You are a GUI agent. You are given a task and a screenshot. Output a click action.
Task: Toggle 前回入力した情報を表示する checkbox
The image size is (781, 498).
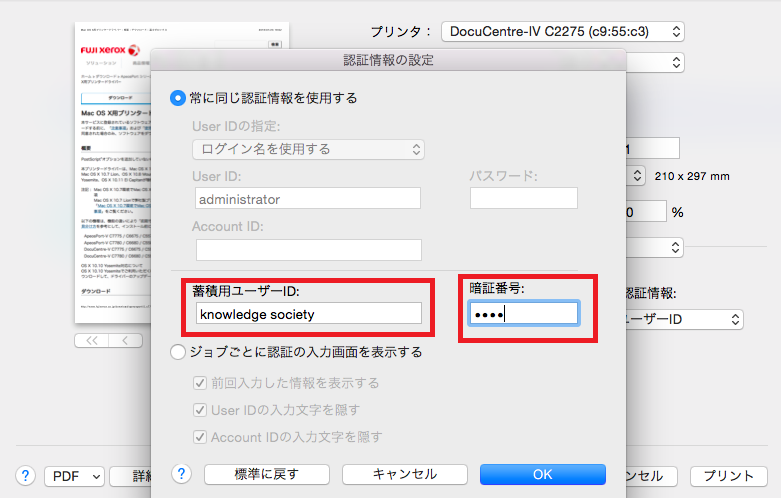click(200, 383)
